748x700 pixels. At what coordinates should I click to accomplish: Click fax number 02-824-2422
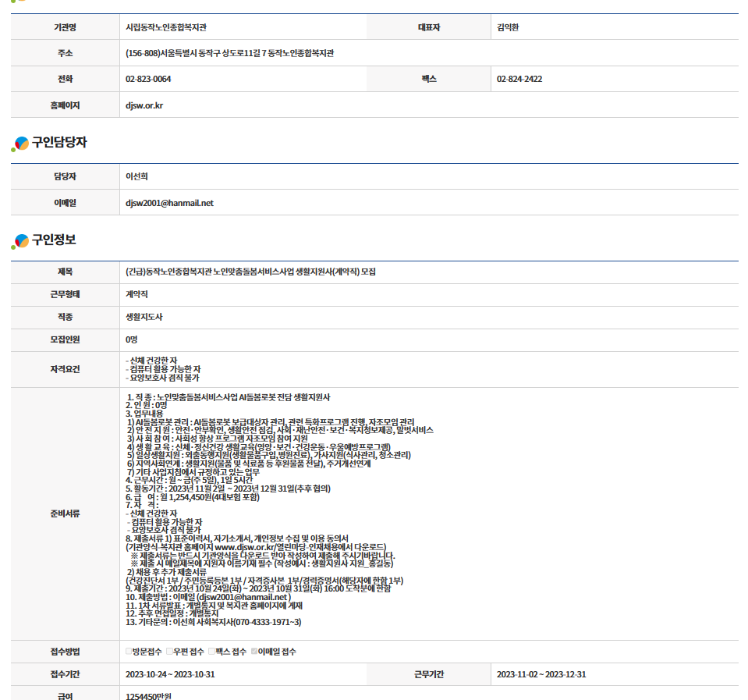point(519,80)
